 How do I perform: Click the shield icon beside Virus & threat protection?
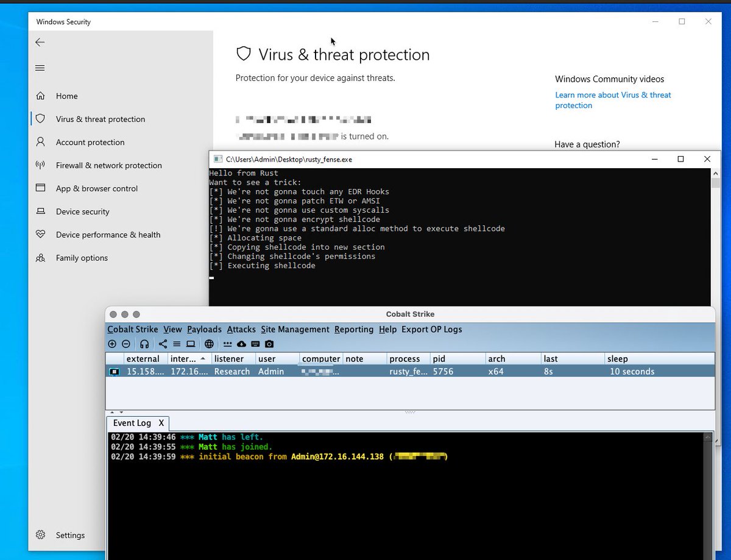pos(40,119)
